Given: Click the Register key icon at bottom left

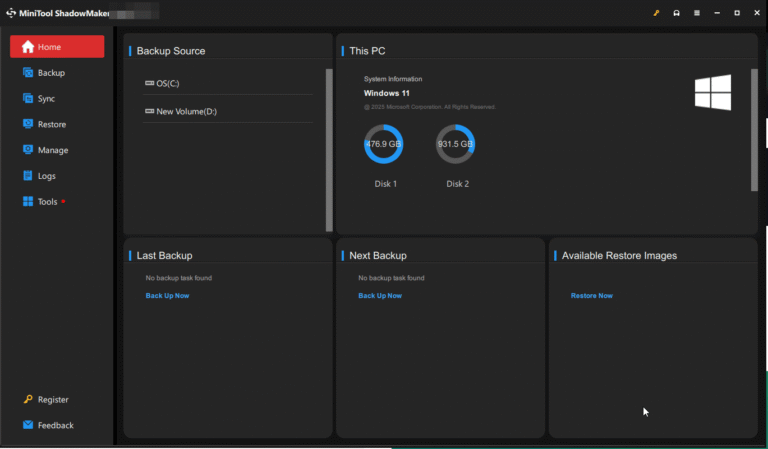Looking at the screenshot, I should click(x=28, y=399).
